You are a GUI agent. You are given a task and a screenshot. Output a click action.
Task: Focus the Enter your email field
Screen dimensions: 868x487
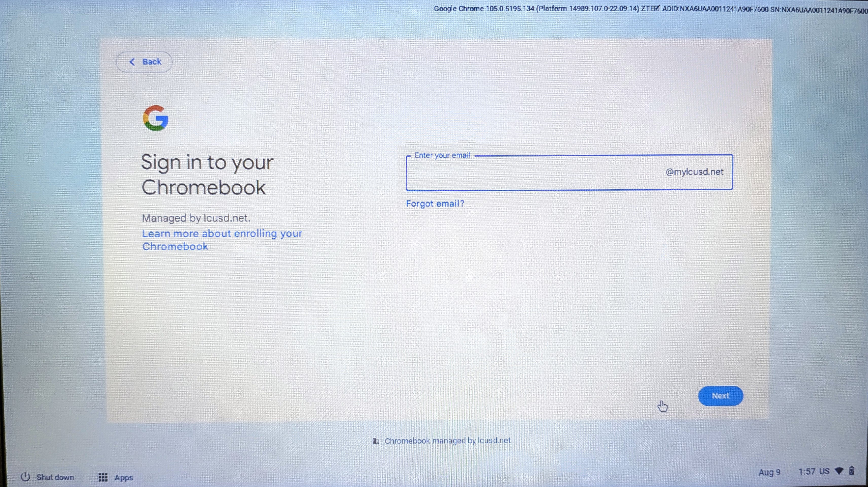[x=569, y=172]
